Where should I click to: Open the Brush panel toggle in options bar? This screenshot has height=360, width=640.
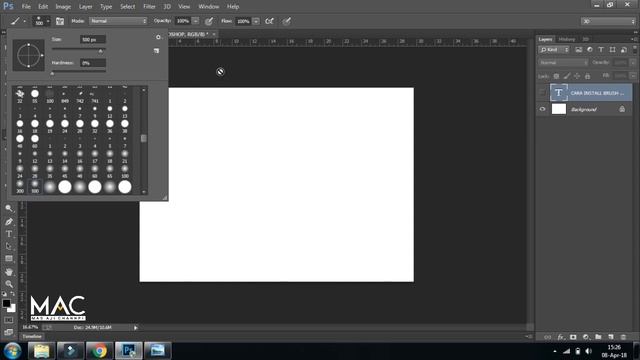point(60,21)
